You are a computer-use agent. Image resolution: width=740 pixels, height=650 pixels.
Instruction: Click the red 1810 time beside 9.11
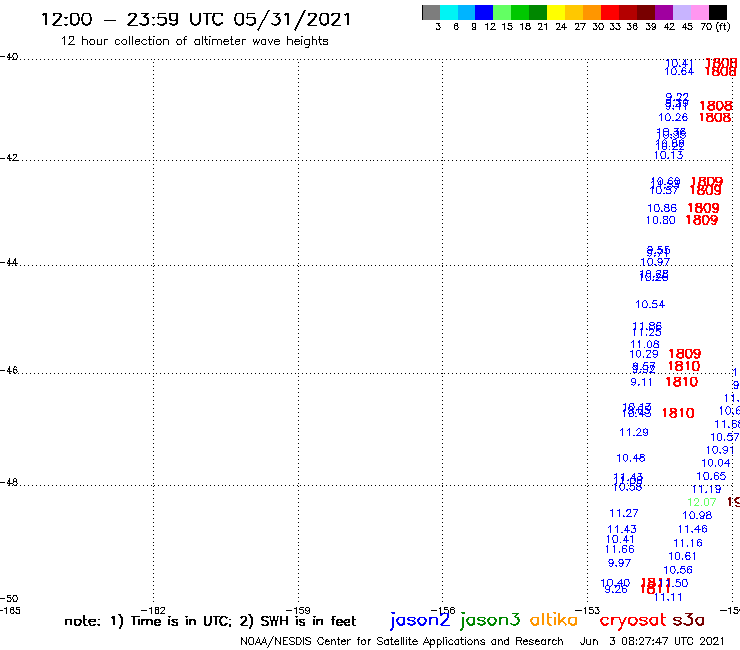681,382
